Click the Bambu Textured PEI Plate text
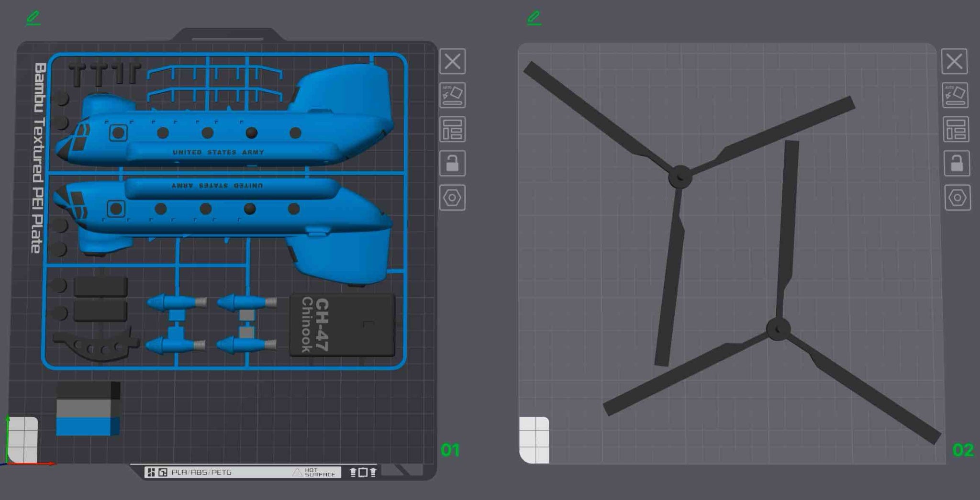The height and width of the screenshot is (500, 980). tap(38, 158)
